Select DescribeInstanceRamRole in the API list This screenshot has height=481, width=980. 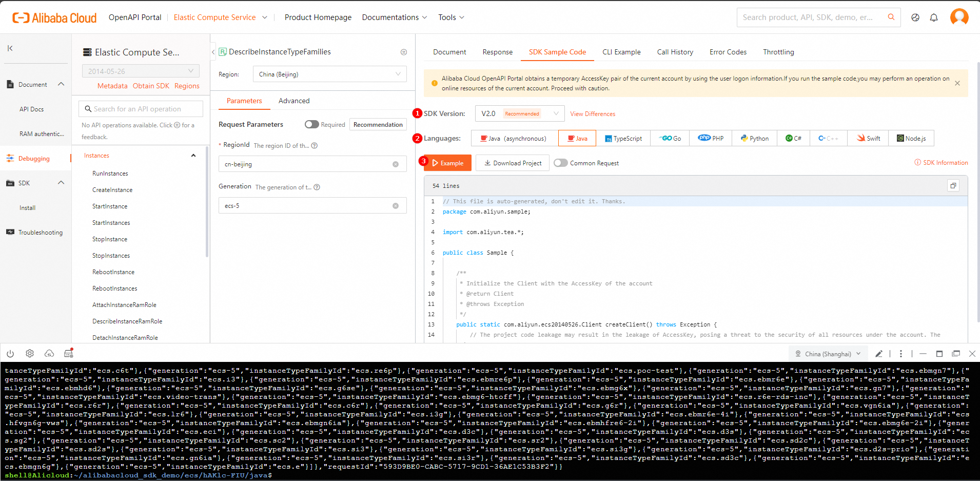coord(127,321)
